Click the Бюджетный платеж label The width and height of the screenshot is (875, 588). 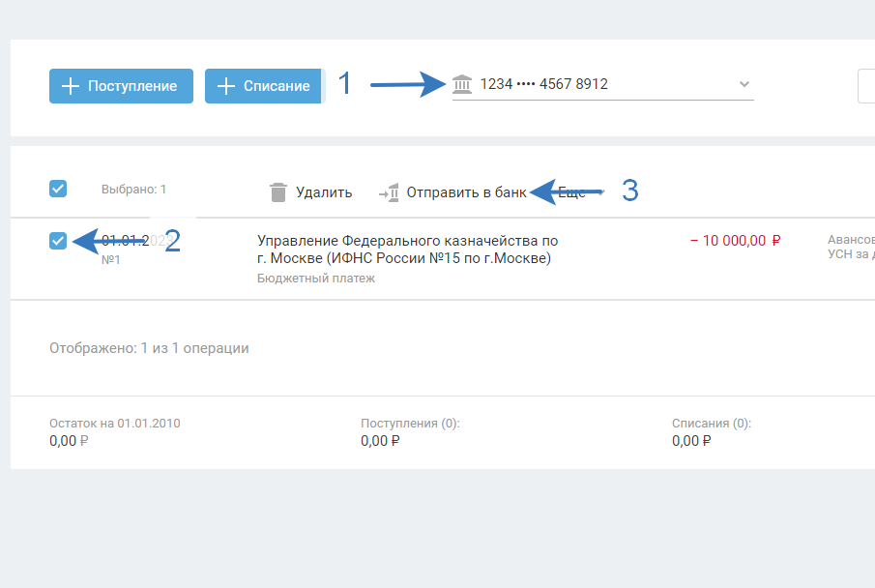pos(316,279)
